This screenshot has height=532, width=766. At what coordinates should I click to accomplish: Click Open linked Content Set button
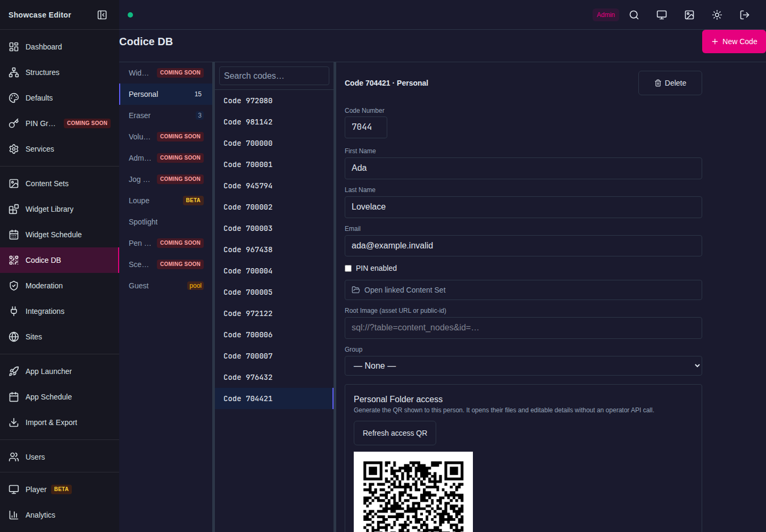(x=523, y=290)
